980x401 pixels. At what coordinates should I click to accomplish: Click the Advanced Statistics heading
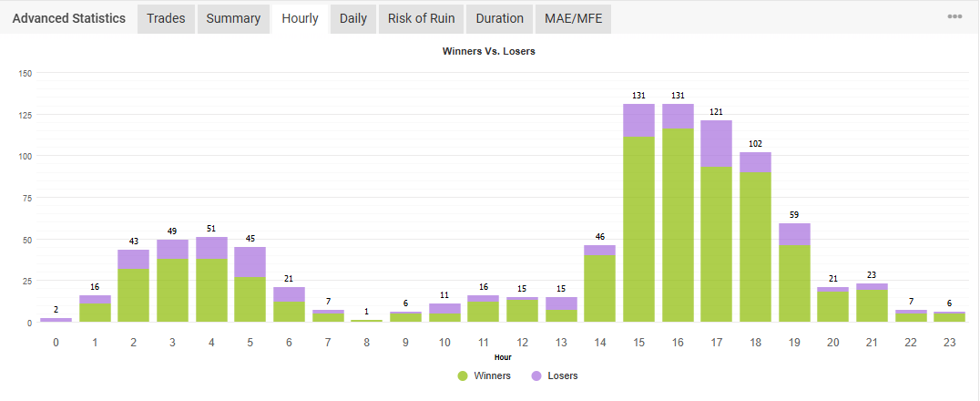tap(68, 19)
